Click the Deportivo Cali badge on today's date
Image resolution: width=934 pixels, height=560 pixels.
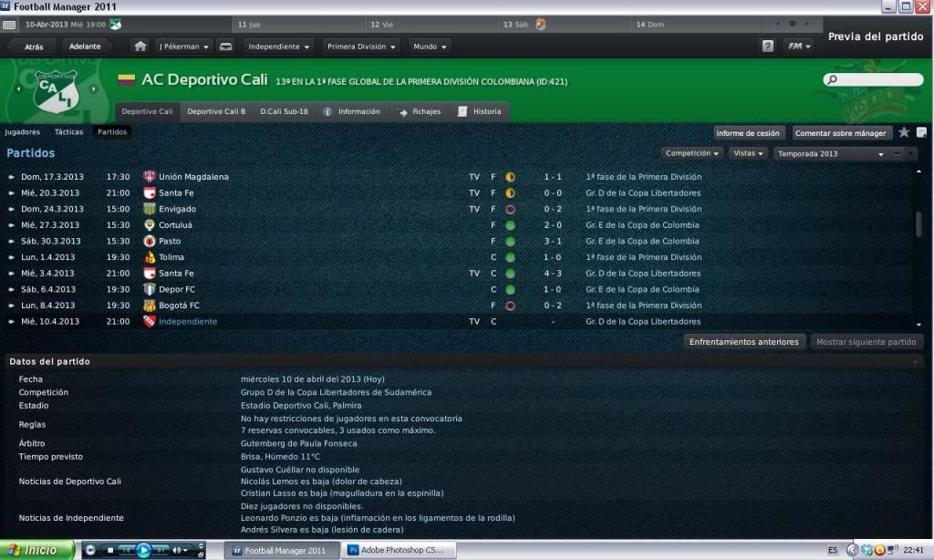[x=116, y=25]
